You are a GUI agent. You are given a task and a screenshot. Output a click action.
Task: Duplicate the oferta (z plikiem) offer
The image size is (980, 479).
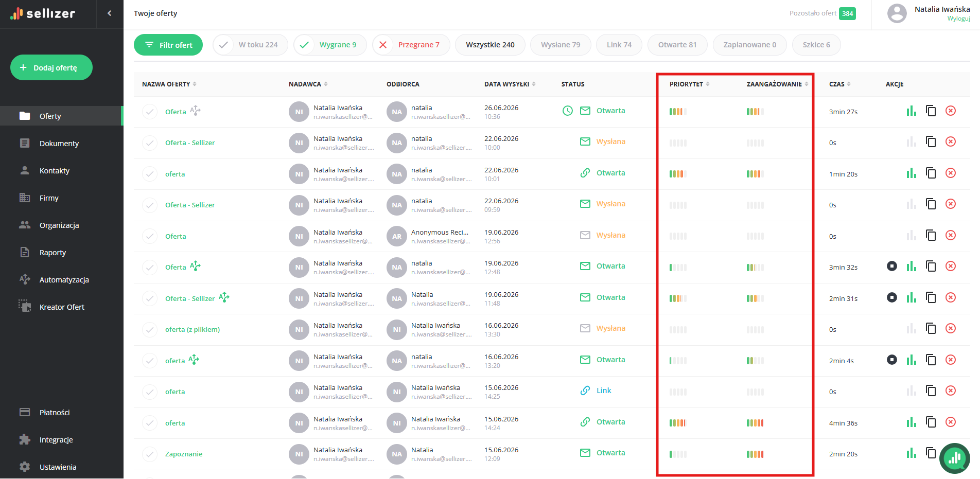(931, 328)
